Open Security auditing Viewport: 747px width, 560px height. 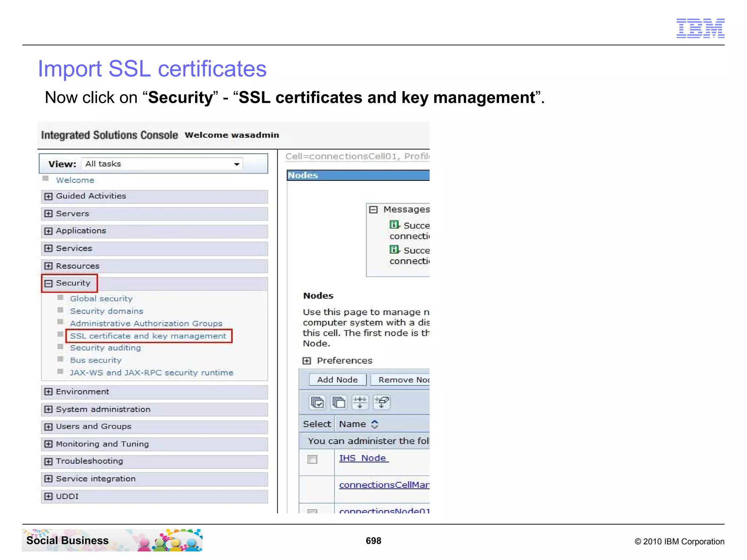click(105, 348)
